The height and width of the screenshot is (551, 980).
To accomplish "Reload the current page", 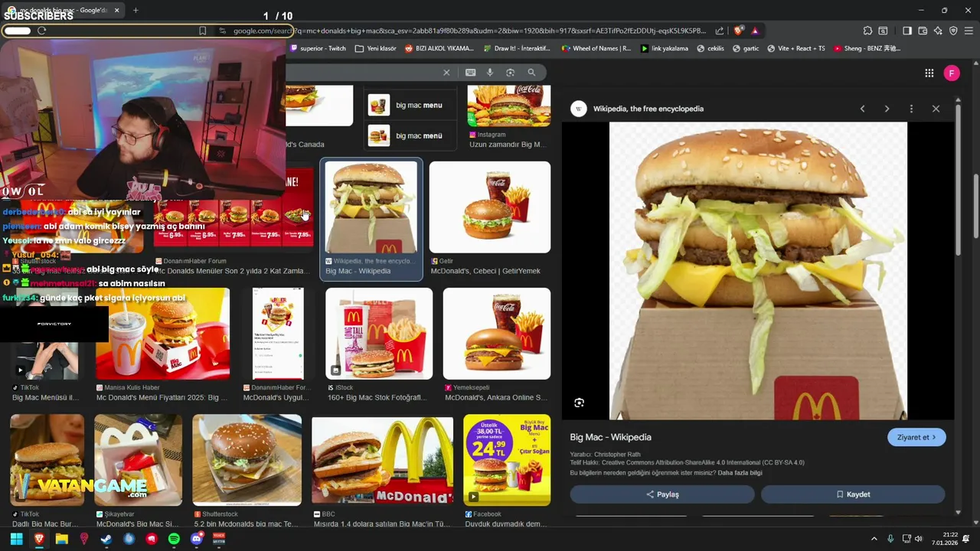I will pos(41,31).
